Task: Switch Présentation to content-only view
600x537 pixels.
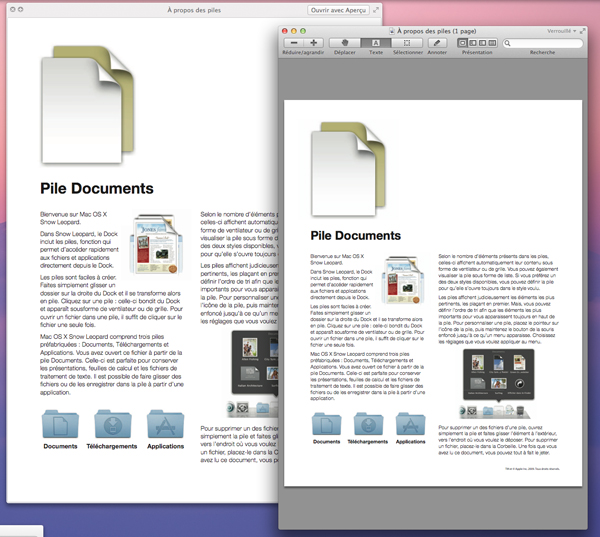Action: click(x=462, y=43)
